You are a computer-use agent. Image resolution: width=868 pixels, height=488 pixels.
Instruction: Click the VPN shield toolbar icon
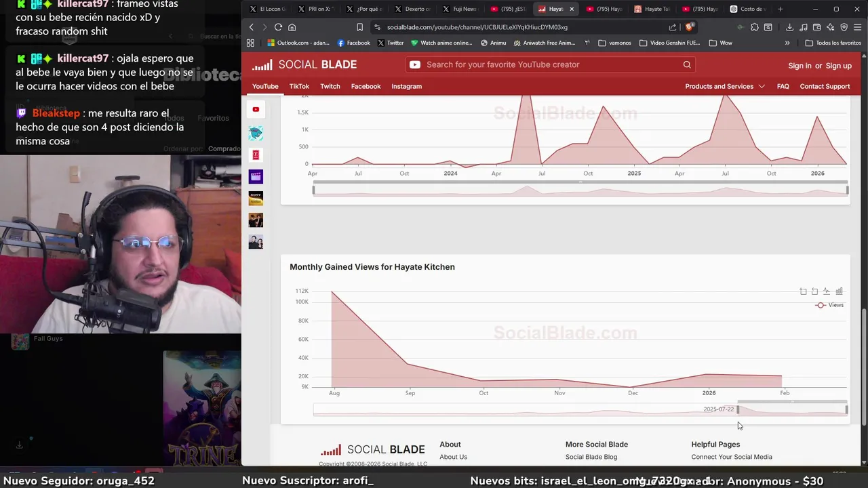click(x=844, y=27)
